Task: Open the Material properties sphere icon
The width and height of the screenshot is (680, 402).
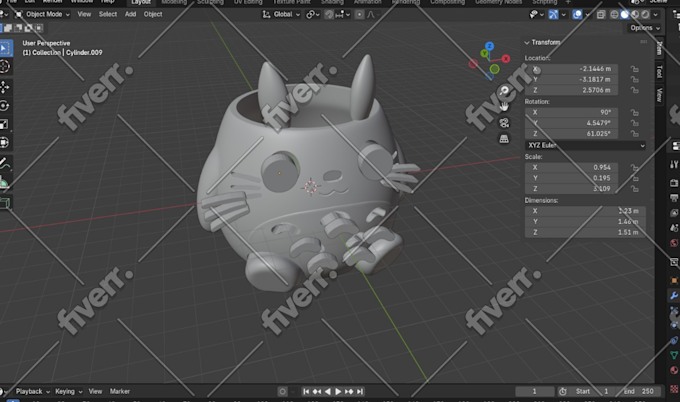Action: [x=674, y=370]
